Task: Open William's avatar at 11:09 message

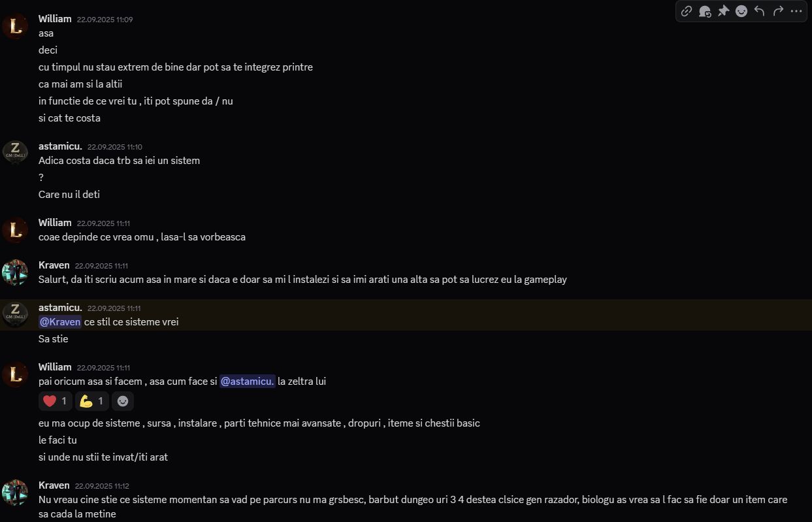Action: 15,26
